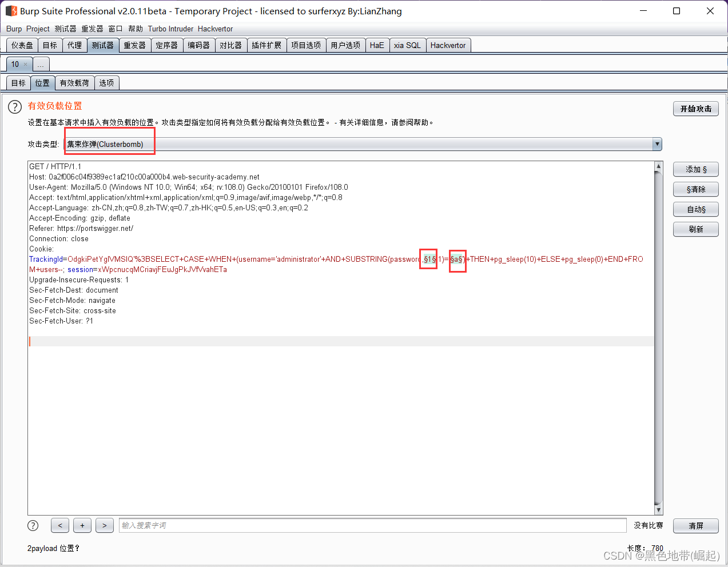Click the §a§ payload marker in request
Image resolution: width=728 pixels, height=567 pixels.
pos(456,259)
